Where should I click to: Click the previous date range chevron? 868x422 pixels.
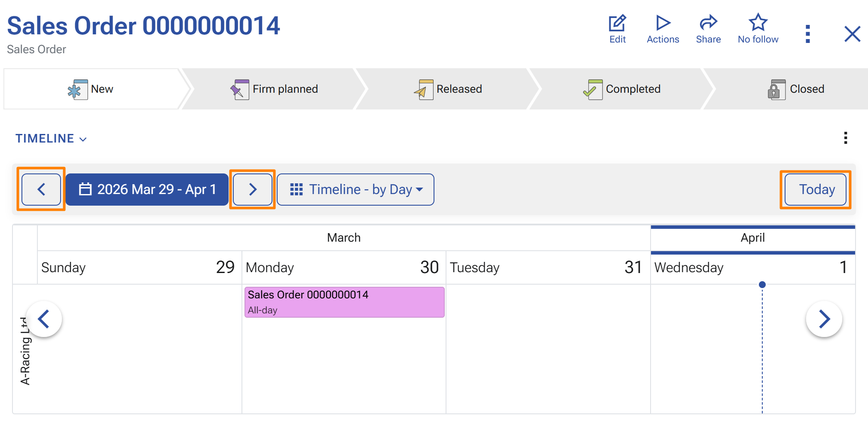(x=41, y=189)
